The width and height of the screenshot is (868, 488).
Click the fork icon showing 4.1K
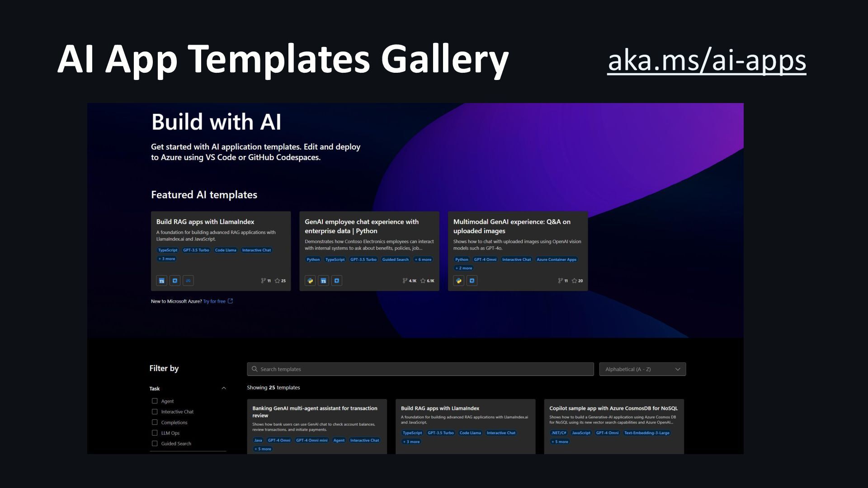click(x=405, y=281)
